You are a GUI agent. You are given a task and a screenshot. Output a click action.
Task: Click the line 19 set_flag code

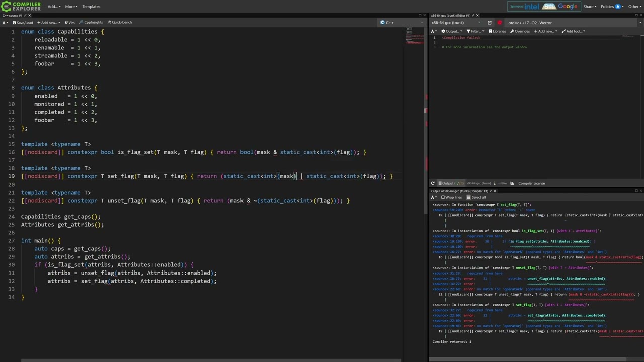pyautogui.click(x=207, y=176)
